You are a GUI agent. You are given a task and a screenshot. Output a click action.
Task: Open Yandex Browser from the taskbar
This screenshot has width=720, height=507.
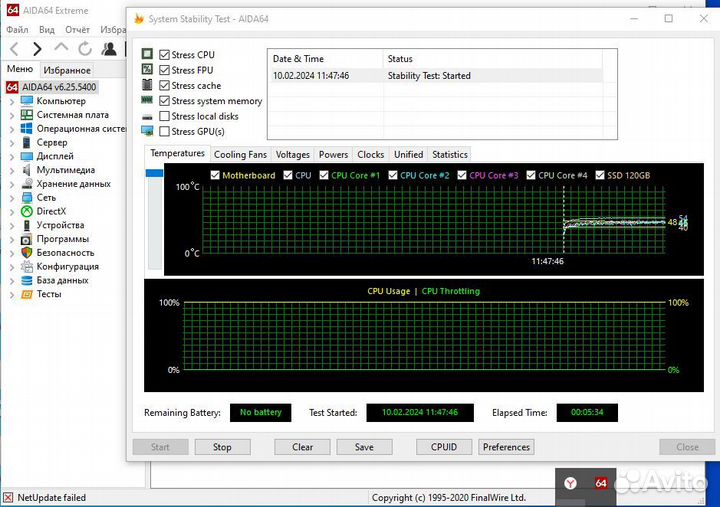pyautogui.click(x=570, y=483)
